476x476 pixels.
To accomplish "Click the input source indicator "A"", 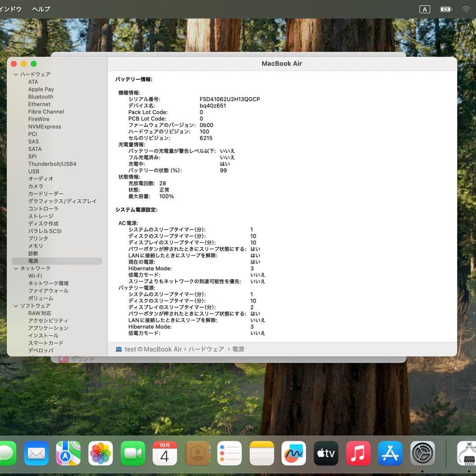I will (424, 9).
